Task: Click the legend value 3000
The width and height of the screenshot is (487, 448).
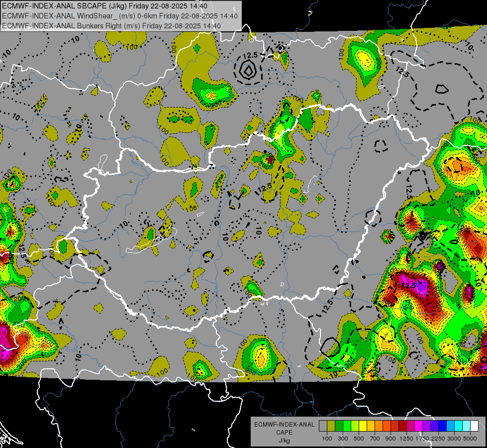Action: coord(454,439)
